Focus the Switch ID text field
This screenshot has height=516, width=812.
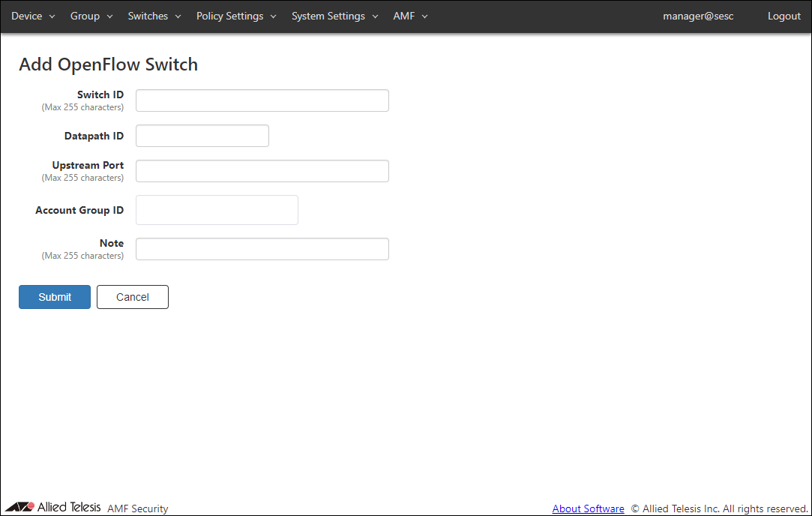click(x=262, y=100)
